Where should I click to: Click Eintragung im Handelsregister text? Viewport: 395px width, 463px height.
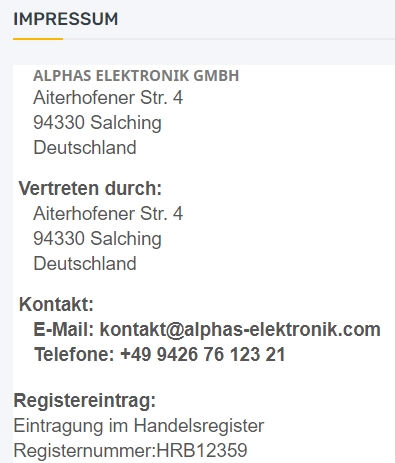coord(139,426)
